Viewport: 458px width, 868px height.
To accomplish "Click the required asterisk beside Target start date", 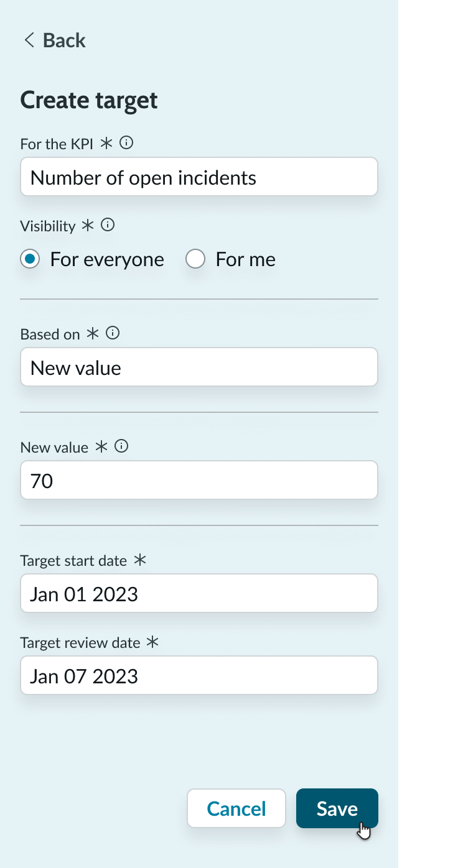I will click(140, 559).
